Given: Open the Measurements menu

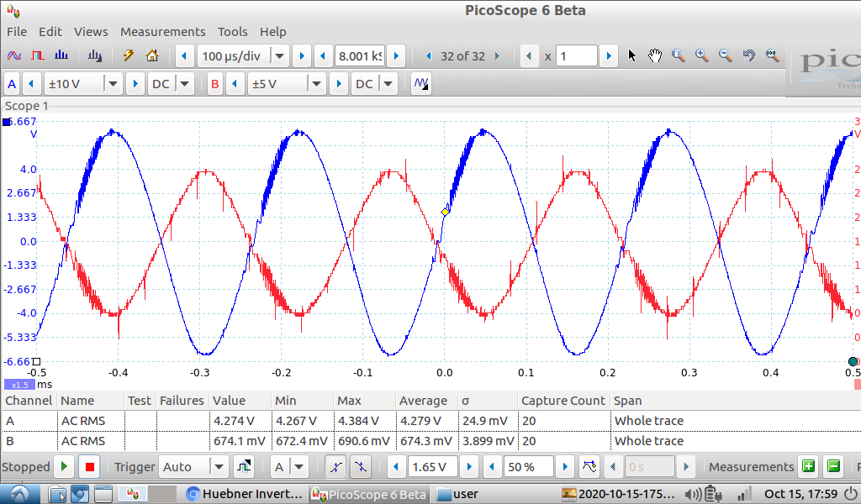Looking at the screenshot, I should tap(162, 32).
